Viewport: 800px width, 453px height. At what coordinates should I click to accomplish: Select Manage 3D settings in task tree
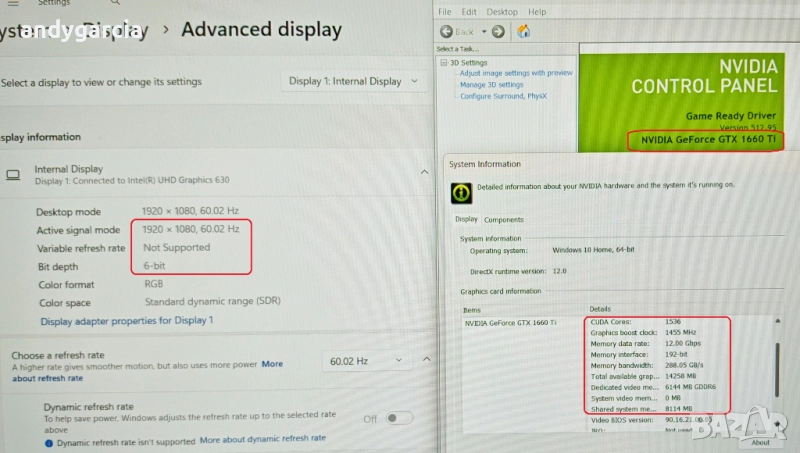tap(491, 85)
